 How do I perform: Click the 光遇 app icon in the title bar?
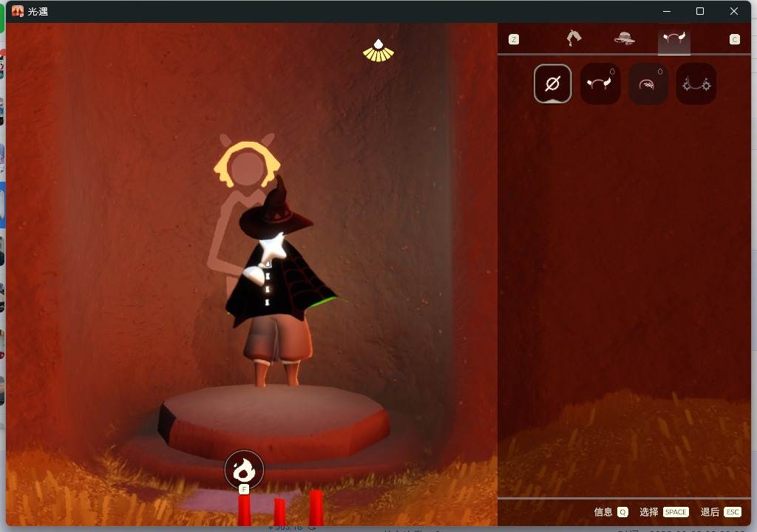(x=18, y=11)
